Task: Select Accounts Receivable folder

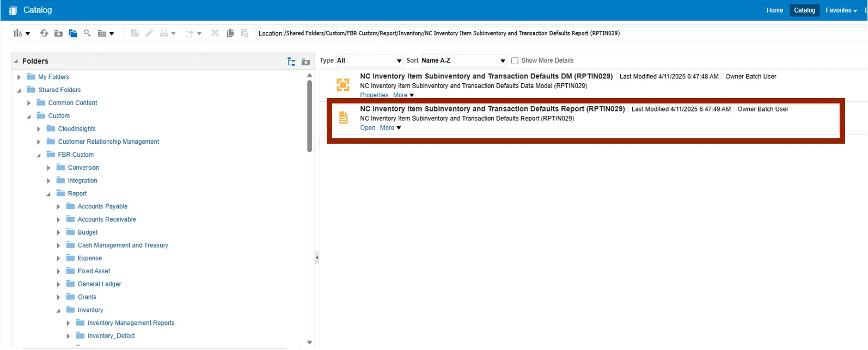Action: [107, 219]
